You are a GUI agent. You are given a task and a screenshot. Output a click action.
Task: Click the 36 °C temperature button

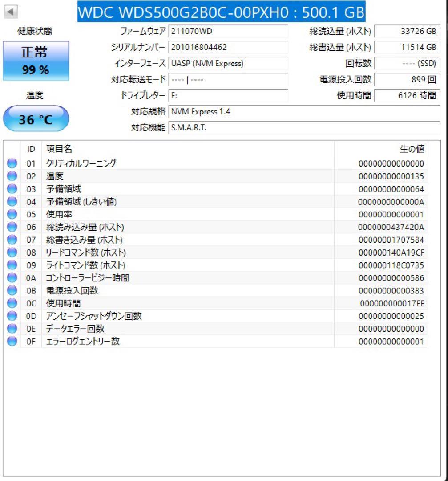click(x=36, y=119)
